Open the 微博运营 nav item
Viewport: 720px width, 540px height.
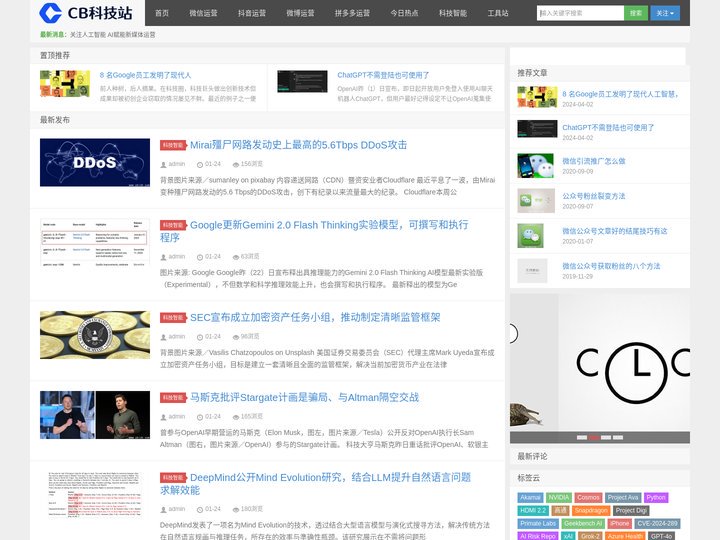(x=300, y=13)
